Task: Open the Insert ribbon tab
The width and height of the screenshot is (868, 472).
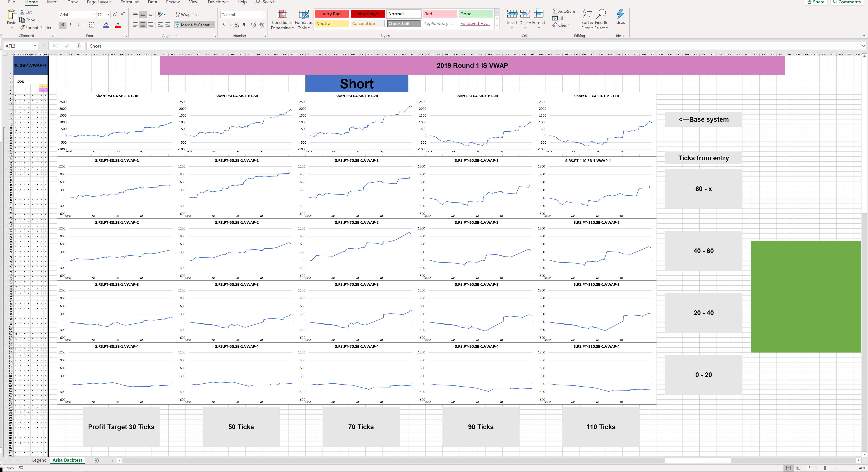Action: tap(52, 2)
